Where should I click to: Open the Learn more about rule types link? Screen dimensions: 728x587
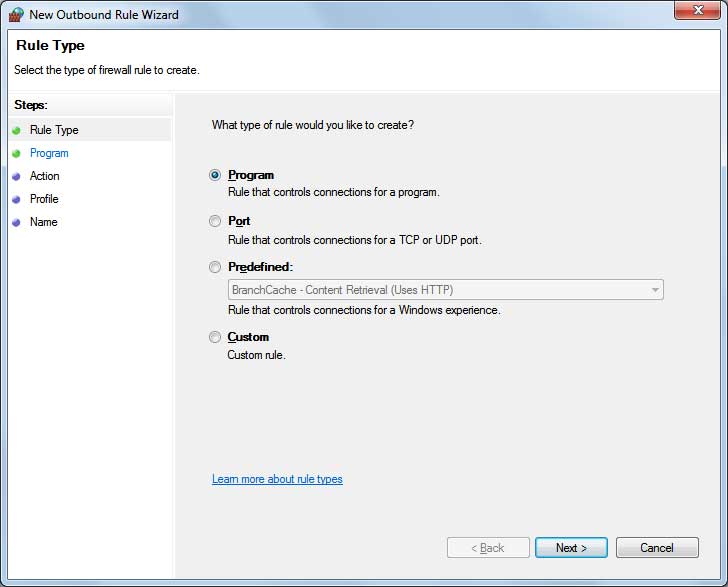point(277,479)
